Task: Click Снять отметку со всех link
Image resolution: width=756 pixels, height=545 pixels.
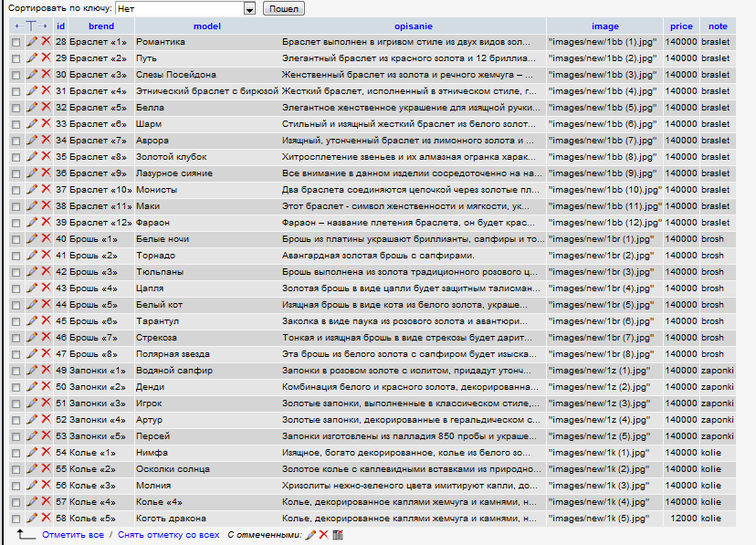Action: click(168, 534)
